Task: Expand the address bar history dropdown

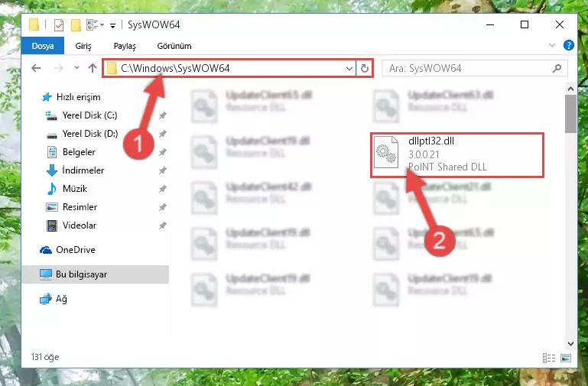Action: point(349,68)
